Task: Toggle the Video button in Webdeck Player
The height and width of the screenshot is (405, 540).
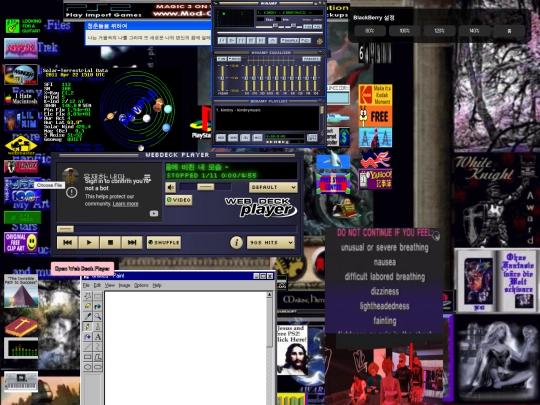Action: [178, 200]
